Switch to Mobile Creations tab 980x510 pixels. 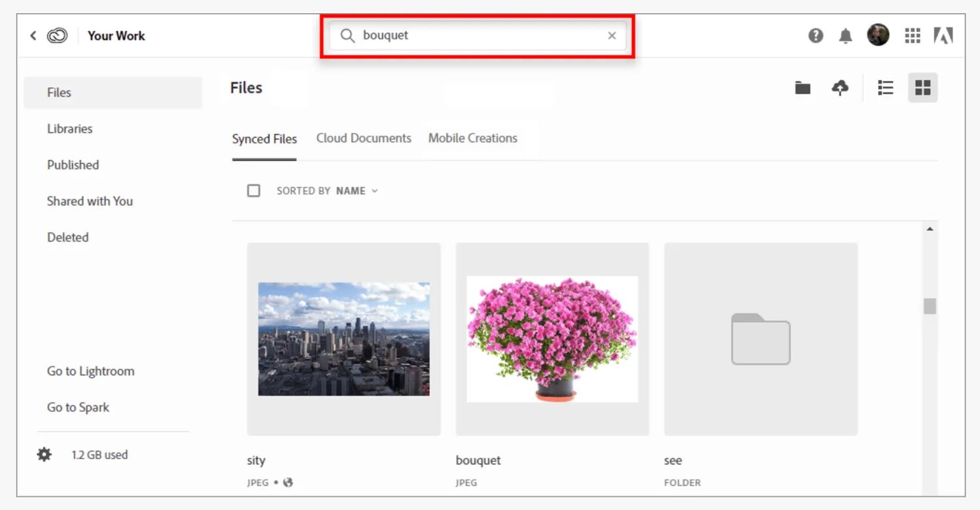[472, 139]
